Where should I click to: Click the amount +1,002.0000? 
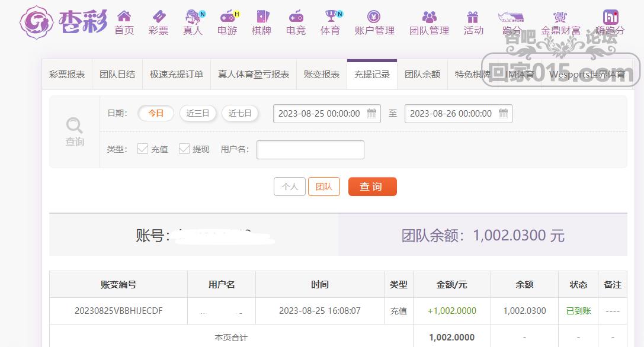(452, 311)
